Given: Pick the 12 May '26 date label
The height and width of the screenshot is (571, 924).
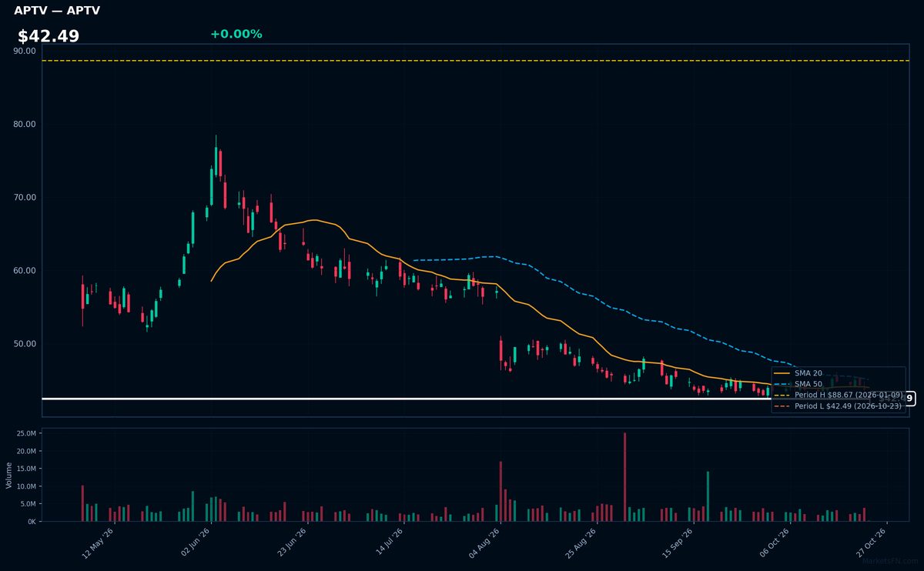Looking at the screenshot, I should point(99,542).
